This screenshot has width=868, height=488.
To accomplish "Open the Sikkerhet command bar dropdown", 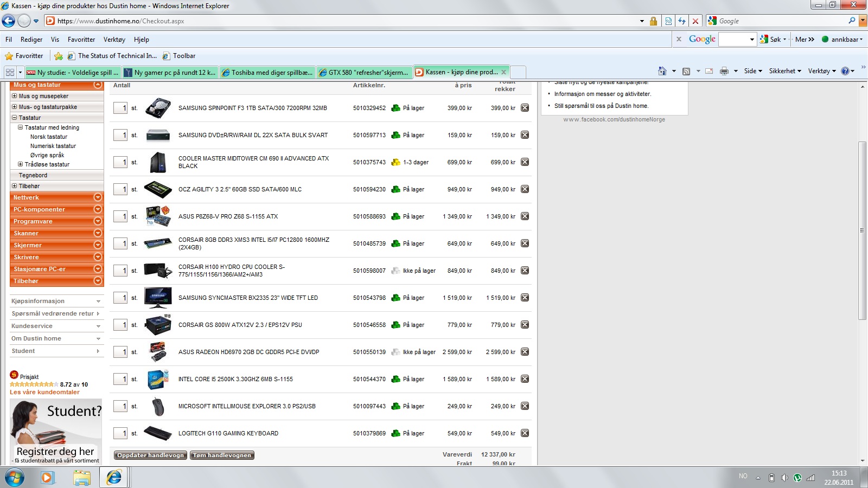I will point(785,71).
